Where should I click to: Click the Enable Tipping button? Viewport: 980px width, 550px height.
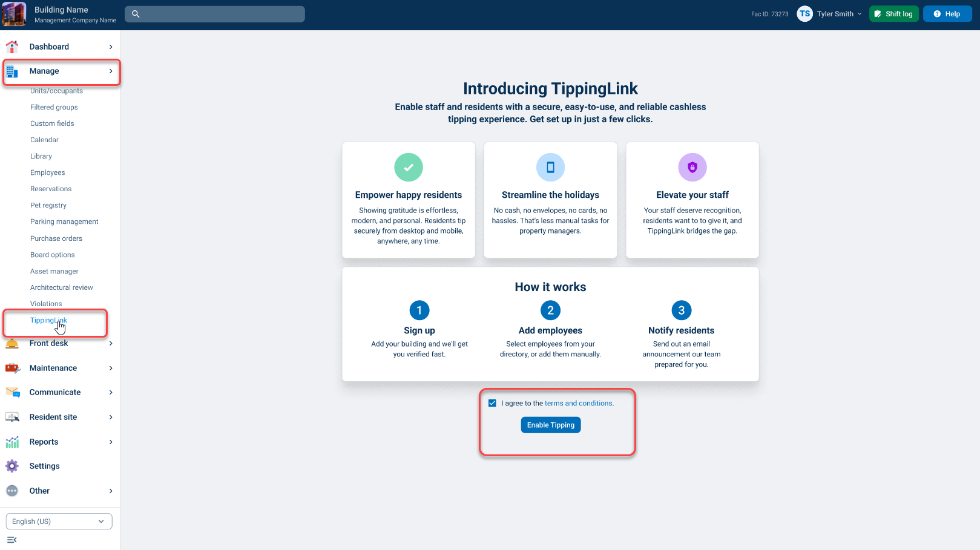point(551,425)
